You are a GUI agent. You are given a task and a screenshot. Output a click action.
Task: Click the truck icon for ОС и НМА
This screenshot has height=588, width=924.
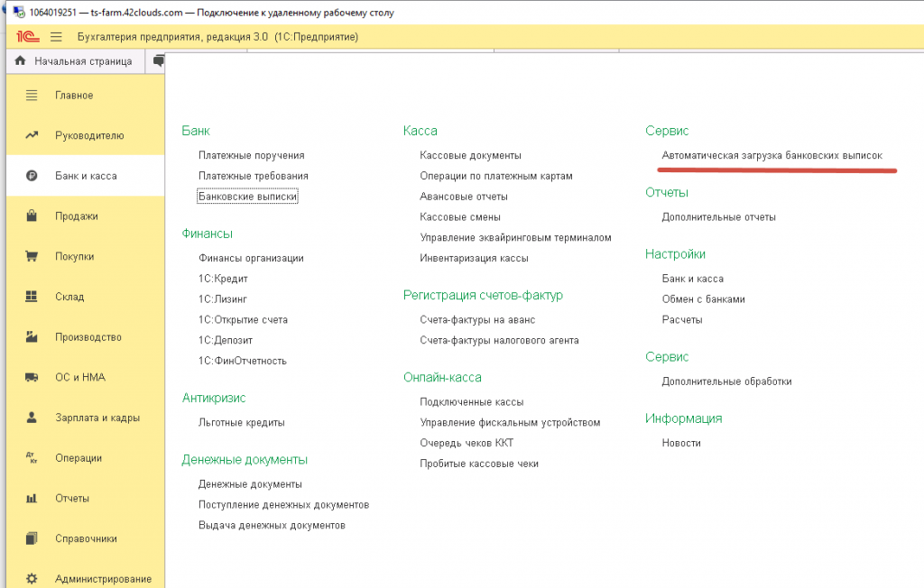pyautogui.click(x=32, y=377)
